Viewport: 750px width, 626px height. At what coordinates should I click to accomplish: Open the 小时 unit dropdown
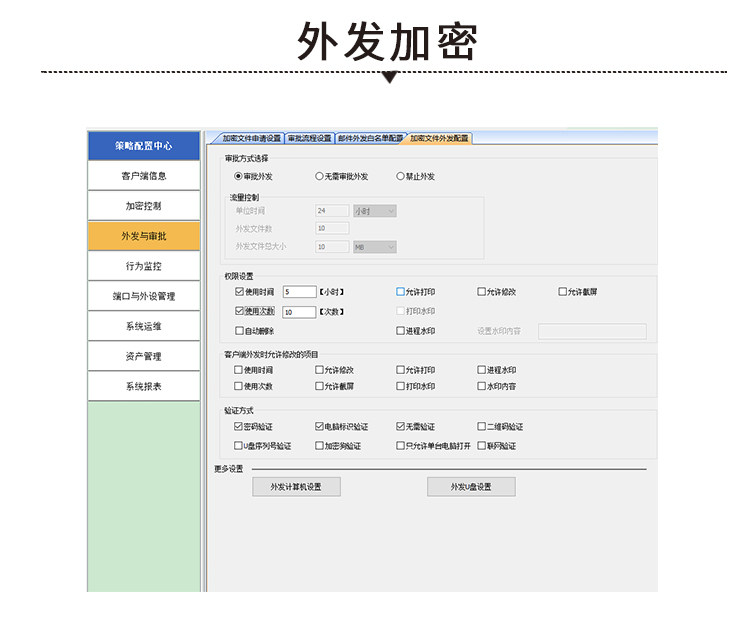(x=375, y=211)
